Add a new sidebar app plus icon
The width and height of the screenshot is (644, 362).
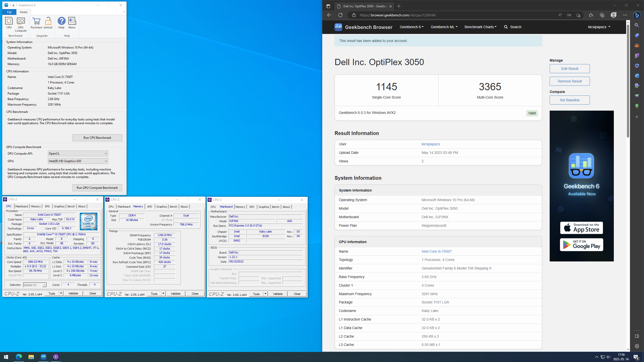point(637,117)
